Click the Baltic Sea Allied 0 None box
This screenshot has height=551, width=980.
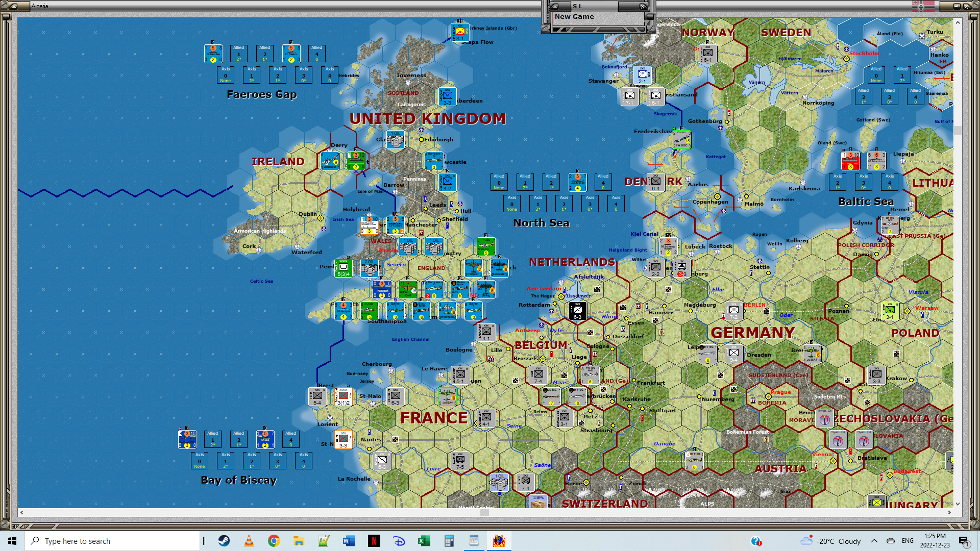point(876,75)
